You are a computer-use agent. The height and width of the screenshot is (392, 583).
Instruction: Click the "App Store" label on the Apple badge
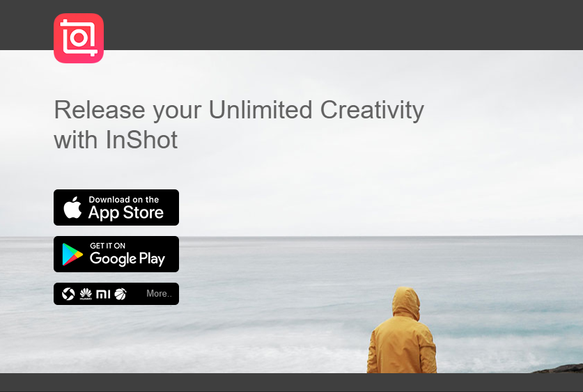(x=125, y=212)
